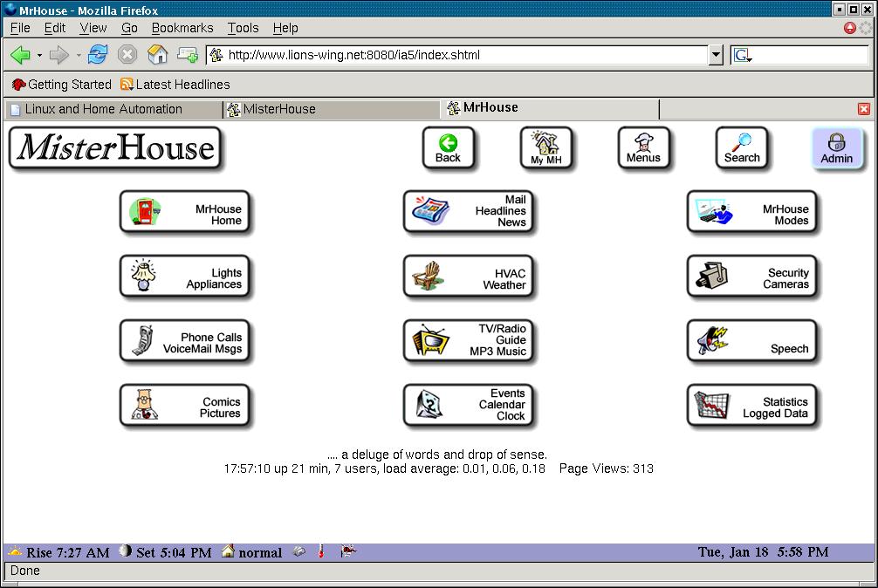Expand the search engine selector dropdown

tap(743, 56)
